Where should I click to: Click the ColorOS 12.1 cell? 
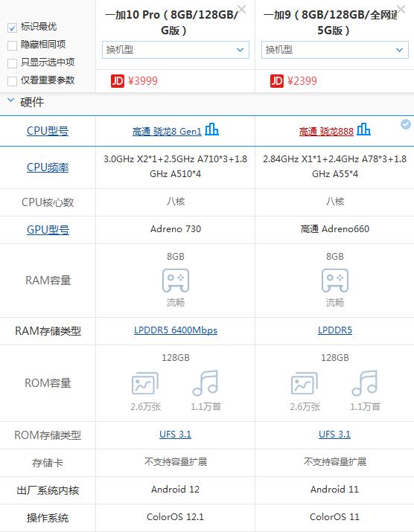coord(175,516)
